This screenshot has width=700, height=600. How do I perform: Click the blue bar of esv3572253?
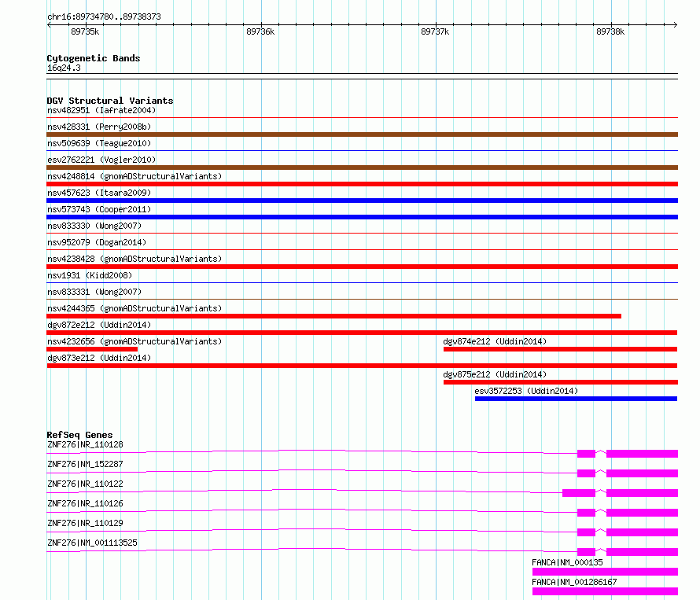(x=576, y=399)
